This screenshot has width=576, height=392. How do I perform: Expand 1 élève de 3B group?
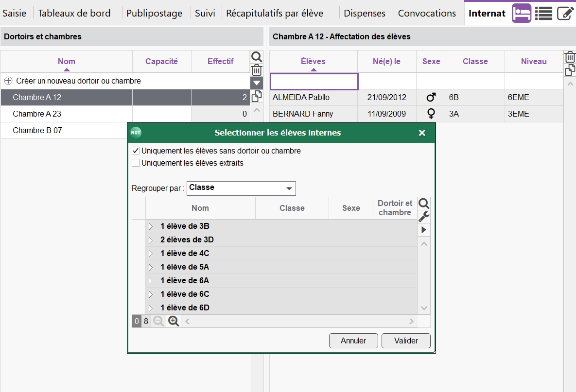[150, 226]
